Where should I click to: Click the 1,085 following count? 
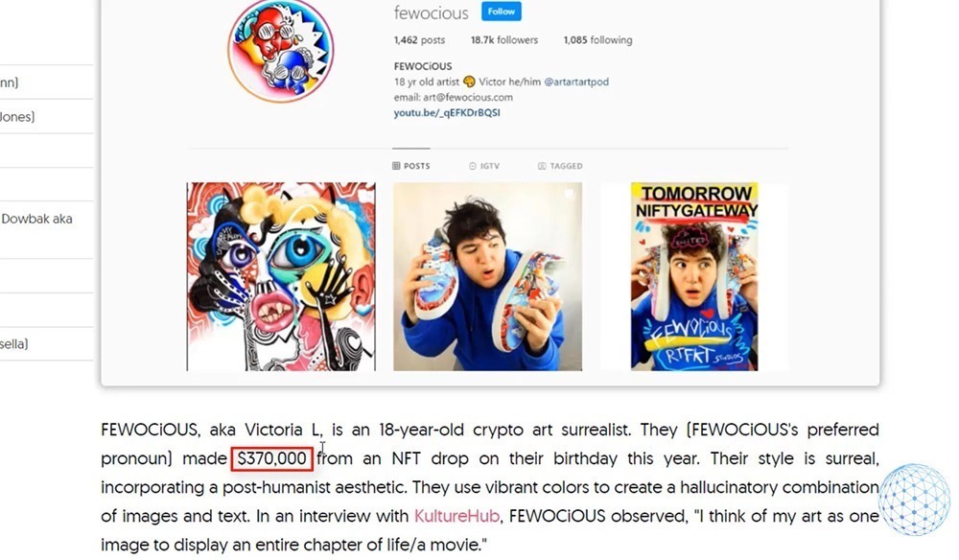(597, 39)
